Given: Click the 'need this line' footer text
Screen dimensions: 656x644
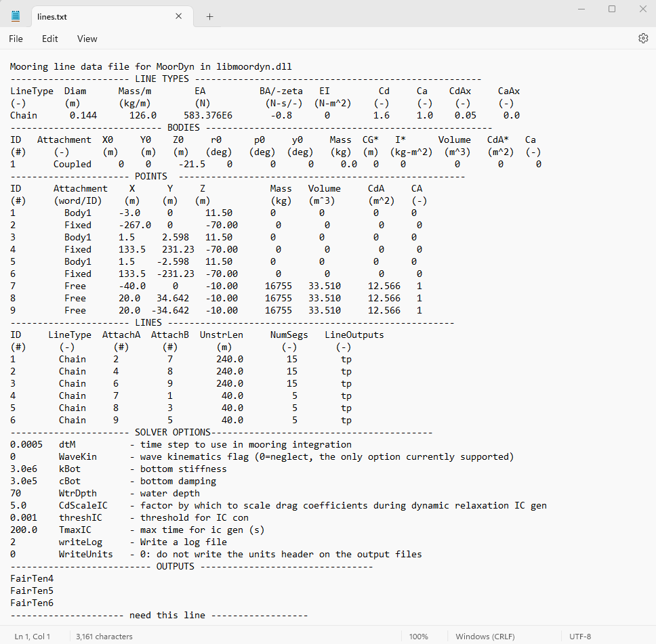Looking at the screenshot, I should click(x=167, y=615).
